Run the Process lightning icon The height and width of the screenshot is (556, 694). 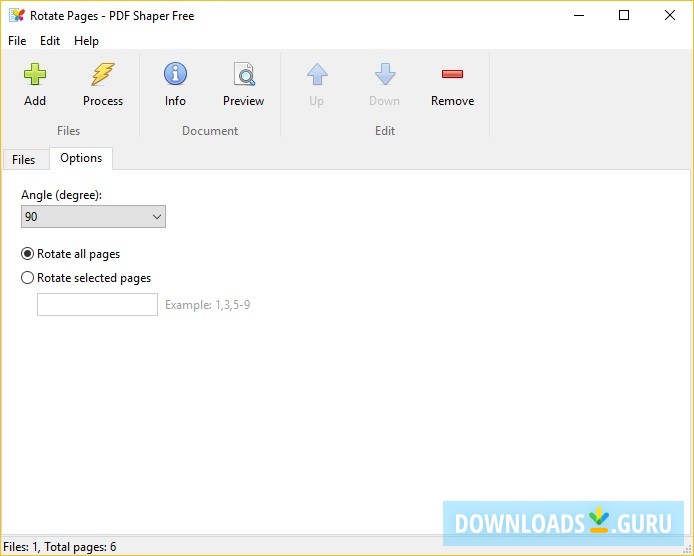(103, 74)
